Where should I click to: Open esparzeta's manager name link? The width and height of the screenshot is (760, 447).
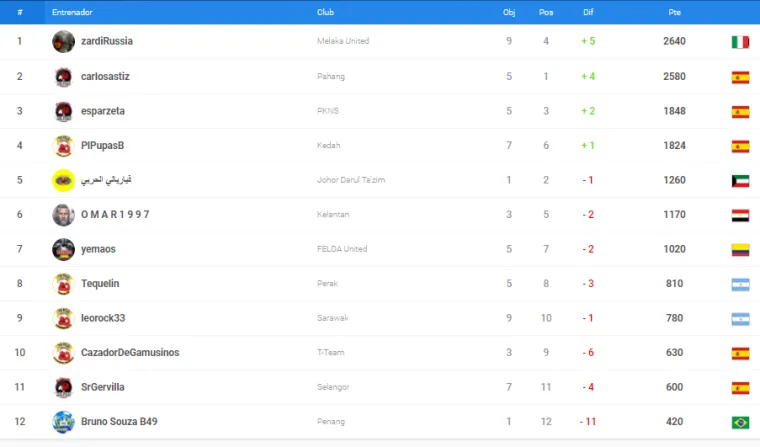tap(103, 111)
